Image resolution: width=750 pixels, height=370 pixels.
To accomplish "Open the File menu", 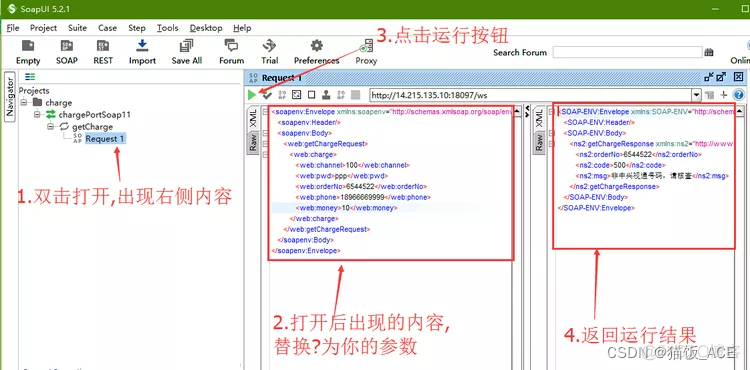I will [x=13, y=28].
